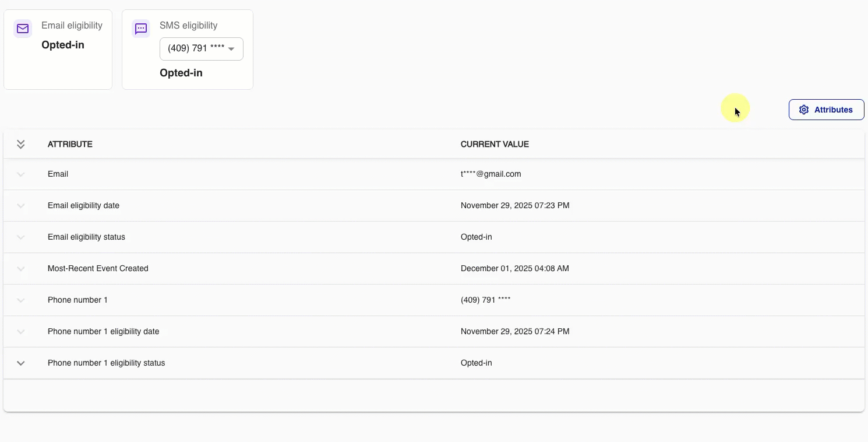Viewport: 868px width, 442px height.
Task: Expand the Email eligibility date row
Action: (x=21, y=205)
